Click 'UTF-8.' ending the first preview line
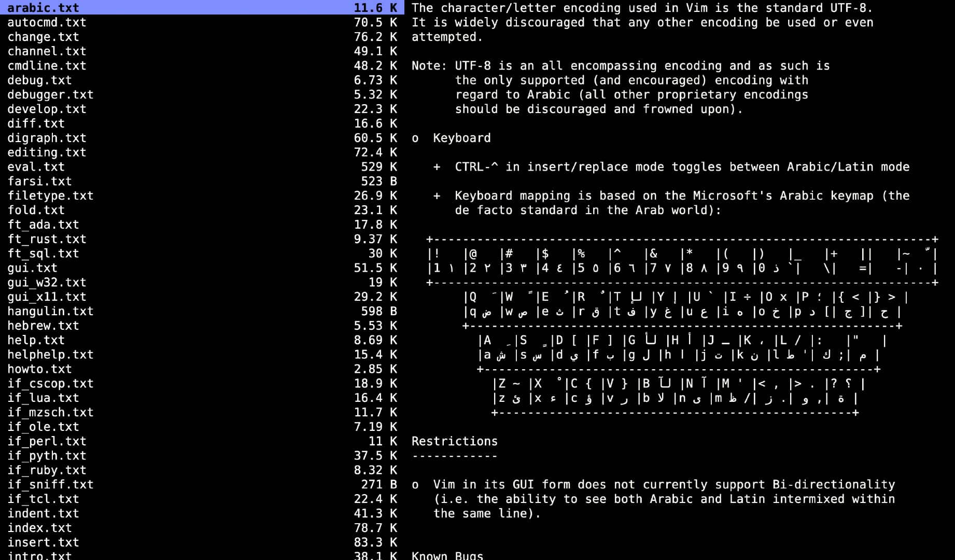Viewport: 955px width, 560px height. (x=852, y=8)
